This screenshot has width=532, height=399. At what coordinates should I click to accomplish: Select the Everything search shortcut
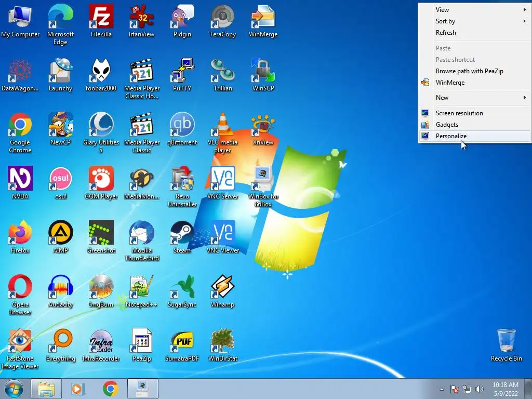pos(60,345)
